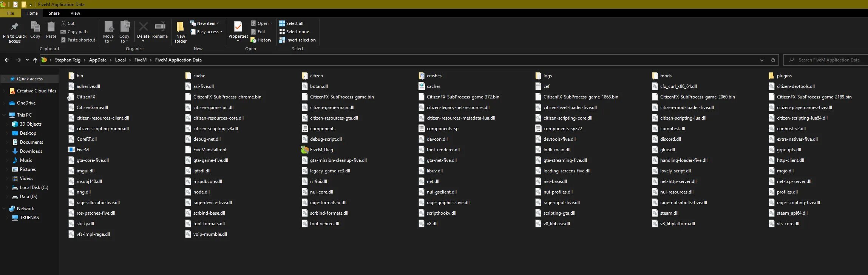This screenshot has width=868, height=275.
Task: Click the Copy ribbon icon
Action: pos(35,27)
